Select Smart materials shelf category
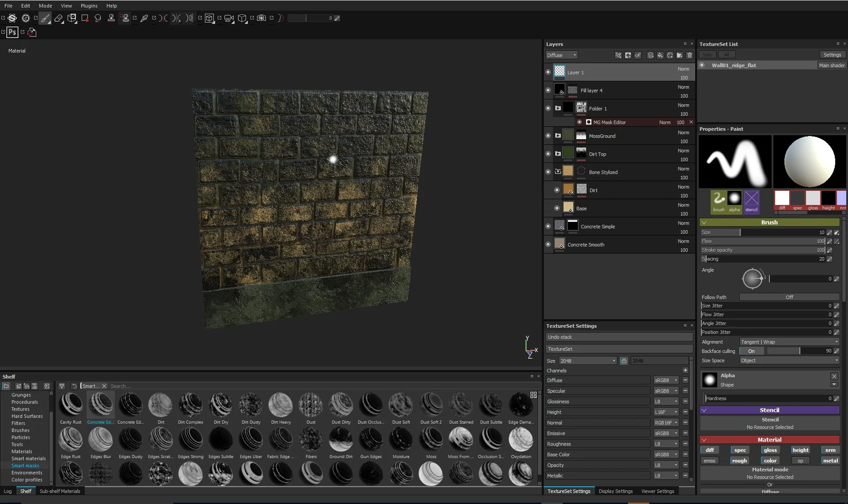Viewport: 848px width, 504px height. click(x=29, y=459)
